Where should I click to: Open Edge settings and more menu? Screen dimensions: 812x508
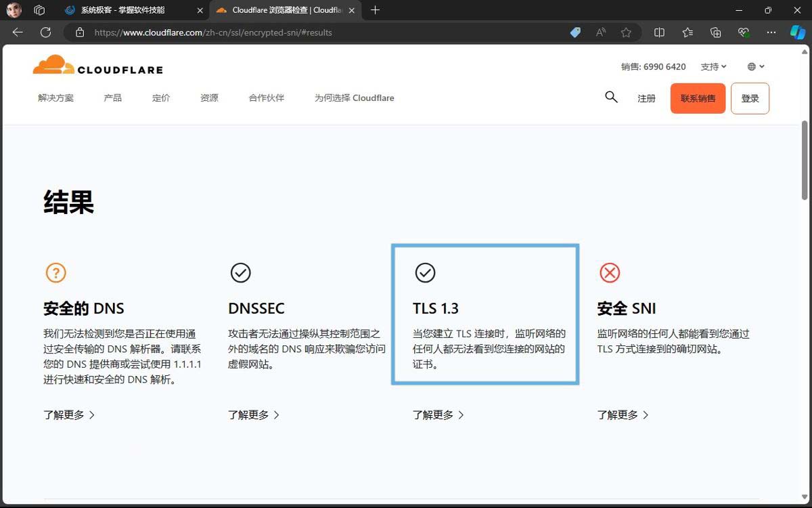(x=771, y=32)
